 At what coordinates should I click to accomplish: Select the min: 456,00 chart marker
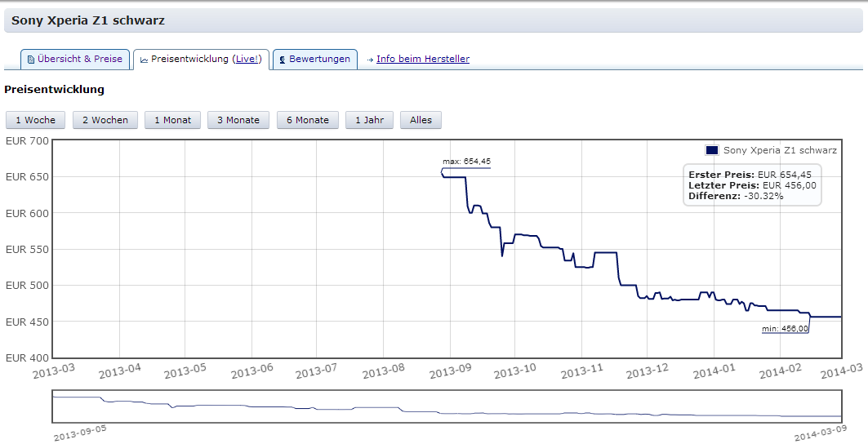[785, 329]
